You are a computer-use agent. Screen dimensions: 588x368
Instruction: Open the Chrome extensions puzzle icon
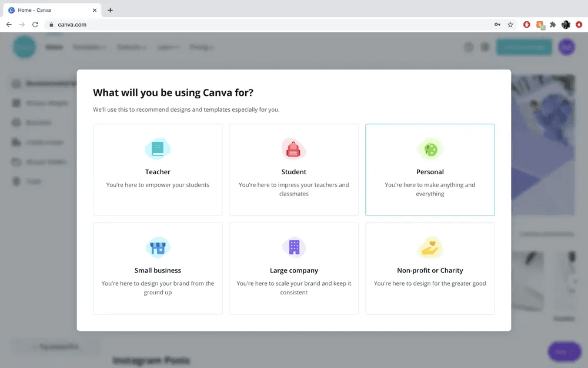(x=553, y=25)
